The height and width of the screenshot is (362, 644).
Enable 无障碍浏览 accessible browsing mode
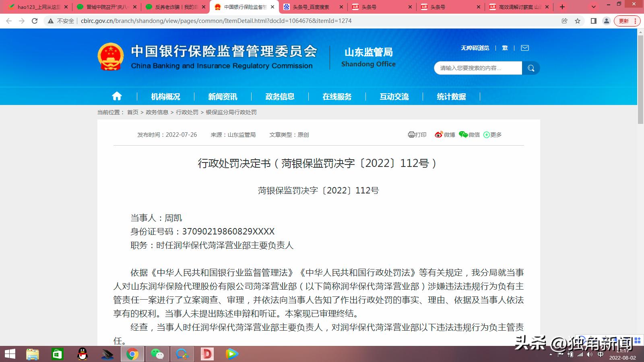475,47
